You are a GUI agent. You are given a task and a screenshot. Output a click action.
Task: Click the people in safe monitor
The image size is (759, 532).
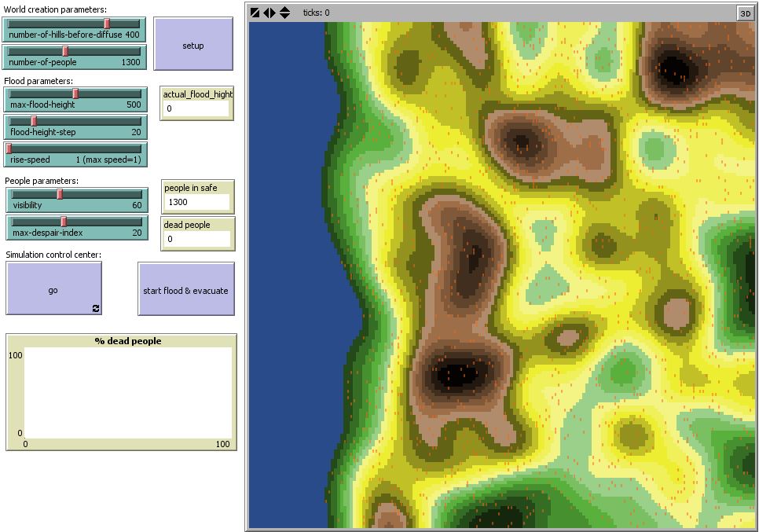(197, 202)
